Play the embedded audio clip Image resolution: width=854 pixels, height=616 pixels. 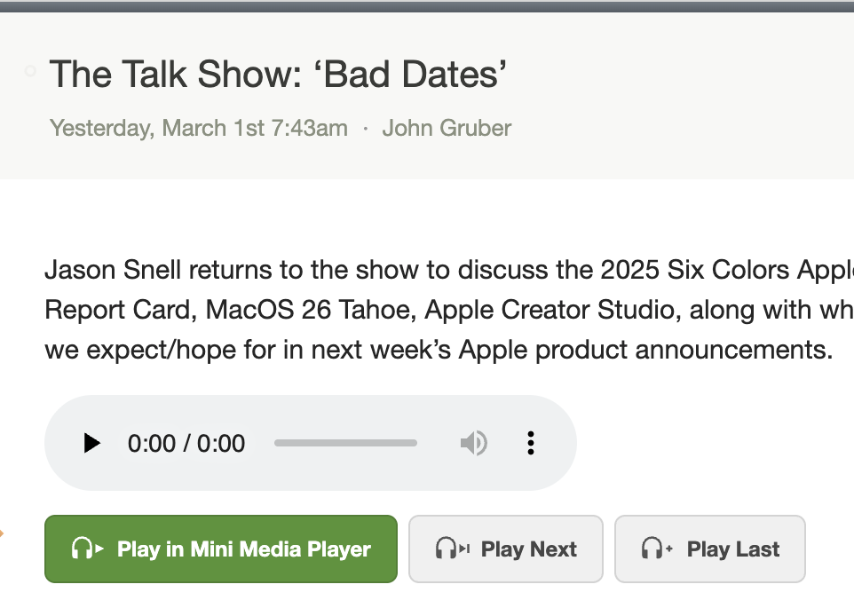tap(91, 443)
